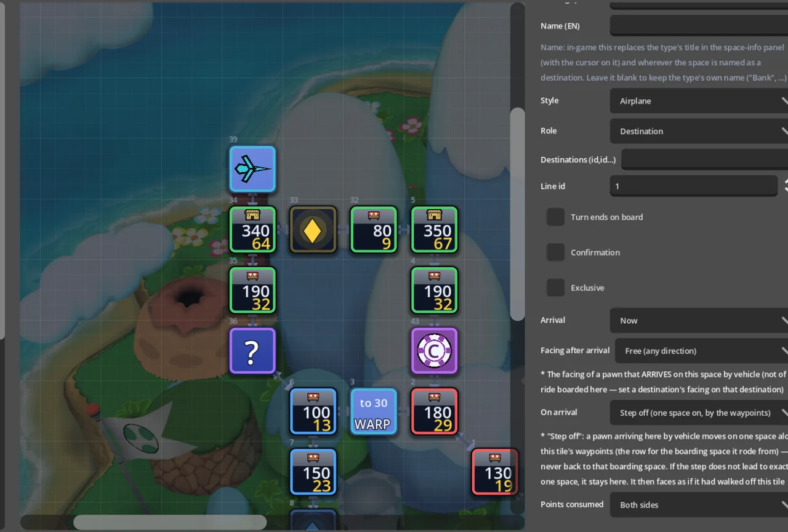The width and height of the screenshot is (788, 532).
Task: Click the 'to 30 WARP' space
Action: click(x=374, y=411)
